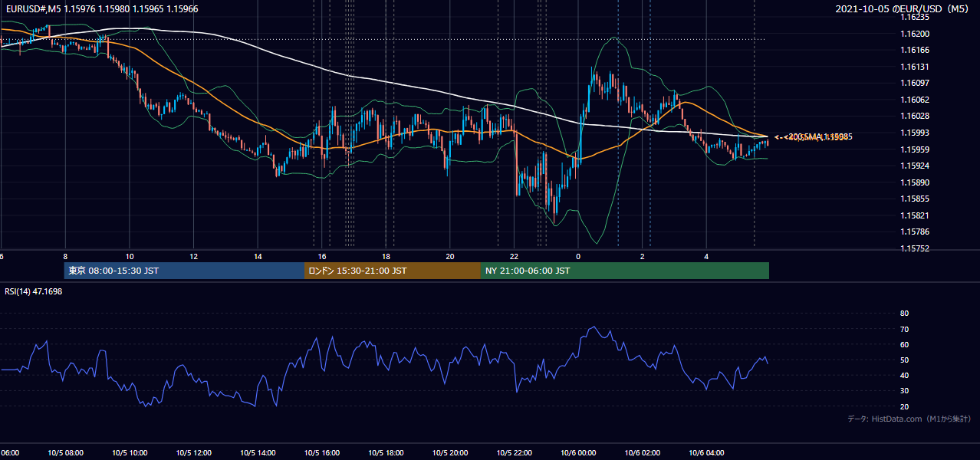This screenshot has width=980, height=460.
Task: Click the hour 20 tick on chart axis
Action: tap(450, 256)
